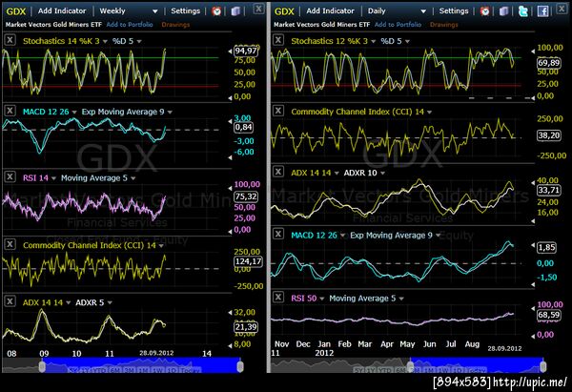Image resolution: width=572 pixels, height=392 pixels.
Task: Remove CCI 14 indicator in Weekly chart
Action: [x=10, y=244]
